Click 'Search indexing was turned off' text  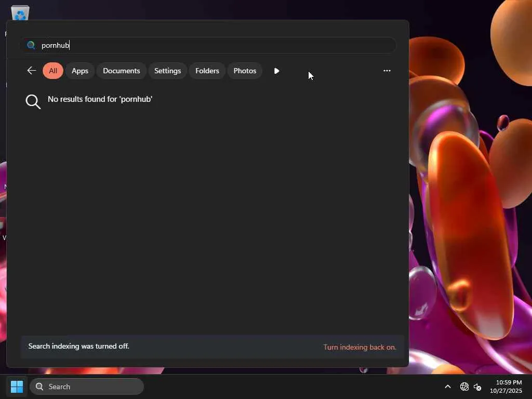pyautogui.click(x=79, y=346)
